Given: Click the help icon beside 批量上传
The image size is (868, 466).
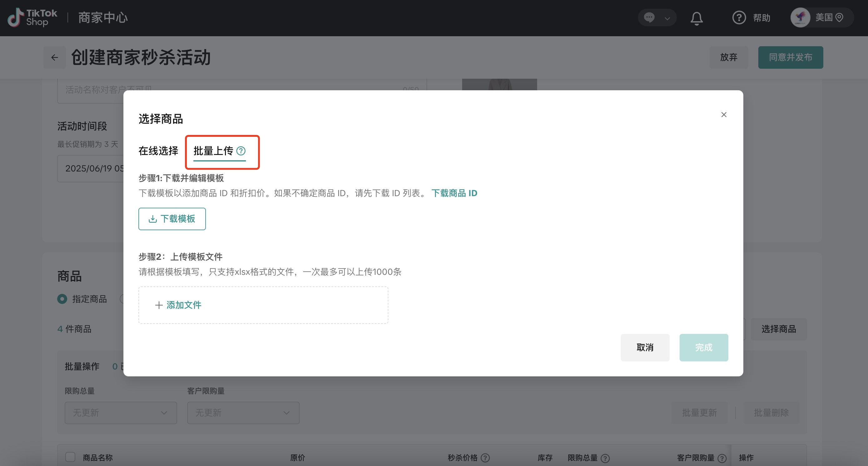Looking at the screenshot, I should pyautogui.click(x=241, y=151).
